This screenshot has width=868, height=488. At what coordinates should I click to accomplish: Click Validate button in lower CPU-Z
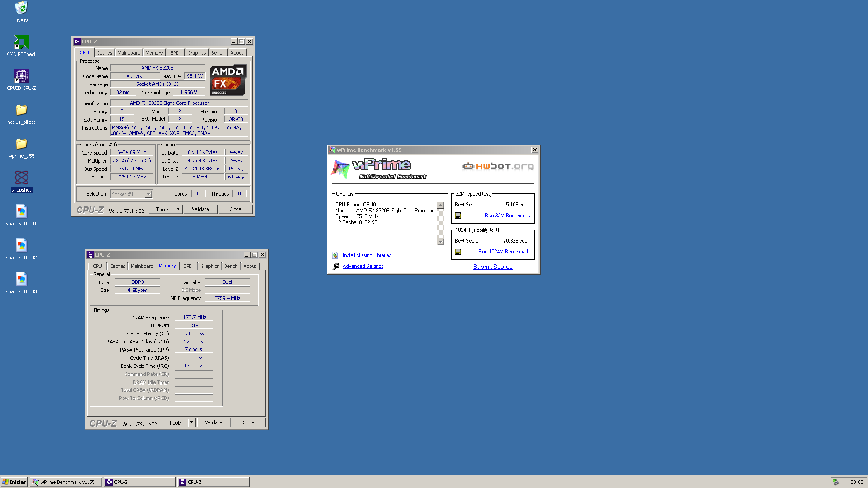pos(213,422)
